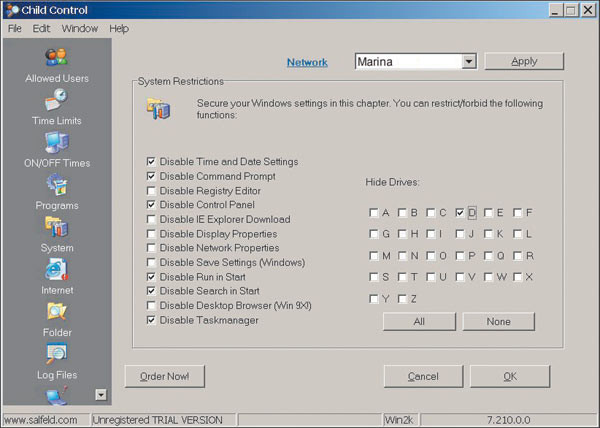This screenshot has height=428, width=600.
Task: Click the Order Now! button
Action: 164,377
